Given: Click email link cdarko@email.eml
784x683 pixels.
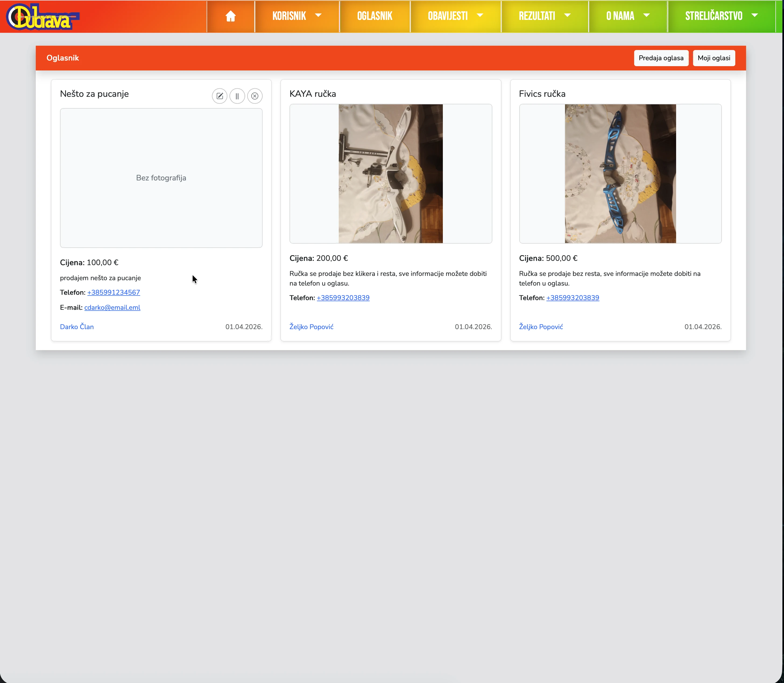Looking at the screenshot, I should (x=112, y=308).
